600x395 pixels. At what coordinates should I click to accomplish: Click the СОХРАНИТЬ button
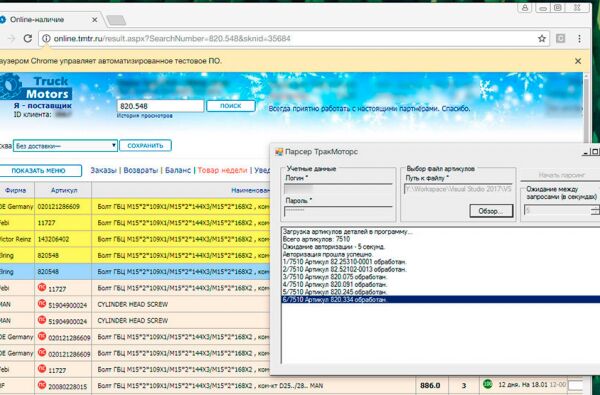point(145,145)
